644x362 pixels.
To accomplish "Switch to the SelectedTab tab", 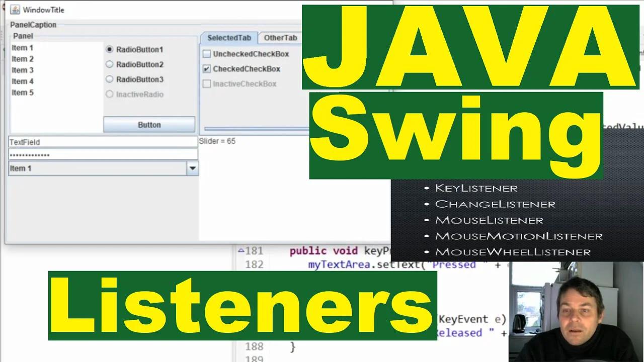I will pos(229,38).
